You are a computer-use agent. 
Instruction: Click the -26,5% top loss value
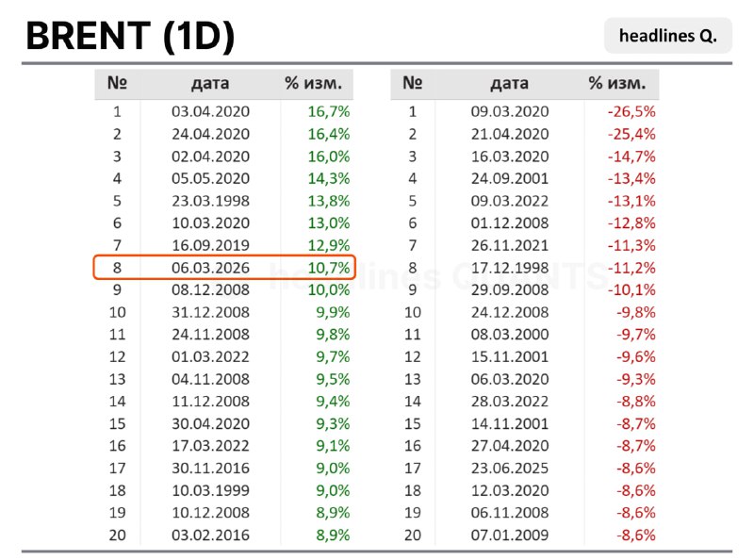tap(631, 112)
